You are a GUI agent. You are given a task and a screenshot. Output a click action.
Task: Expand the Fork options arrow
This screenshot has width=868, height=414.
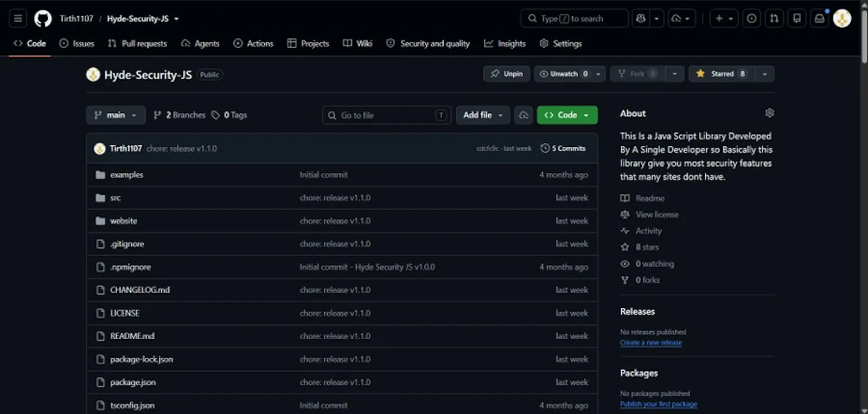tap(674, 74)
